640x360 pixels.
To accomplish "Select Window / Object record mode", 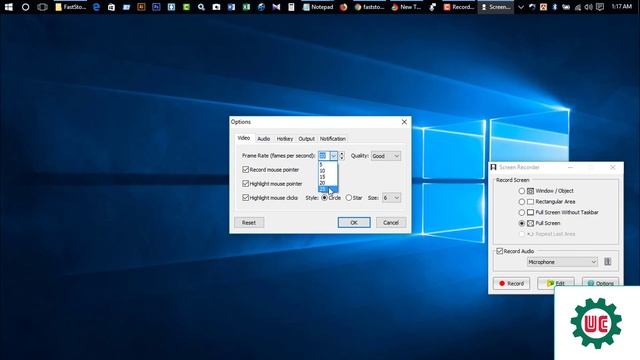I will [522, 191].
